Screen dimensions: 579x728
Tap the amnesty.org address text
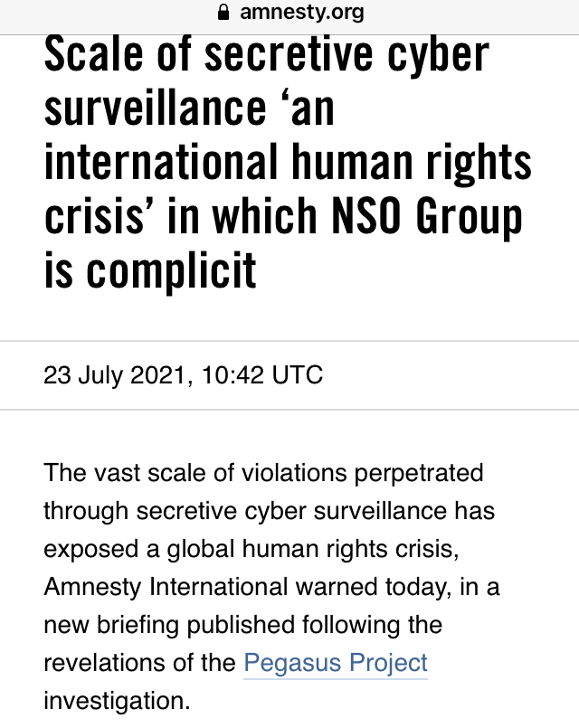point(302,13)
